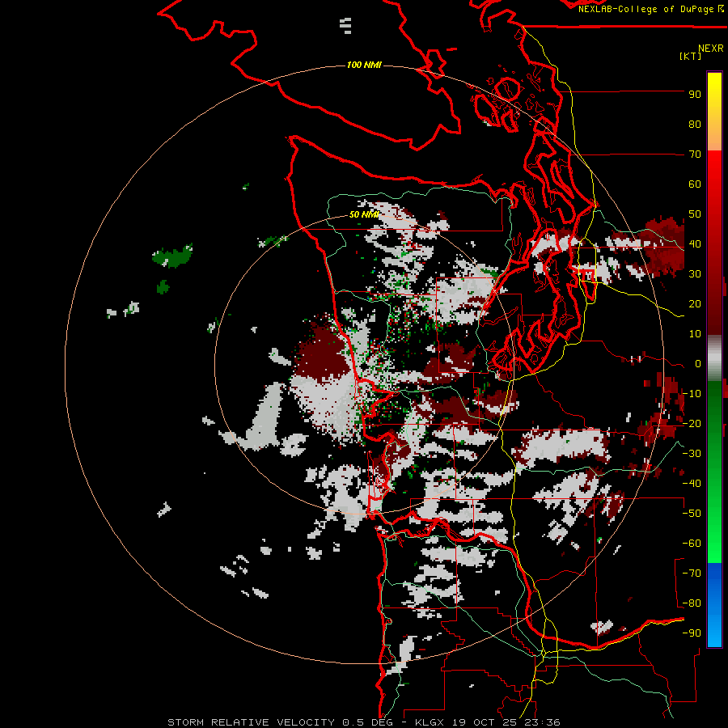Click the positive 10 knot scale label

(x=695, y=334)
